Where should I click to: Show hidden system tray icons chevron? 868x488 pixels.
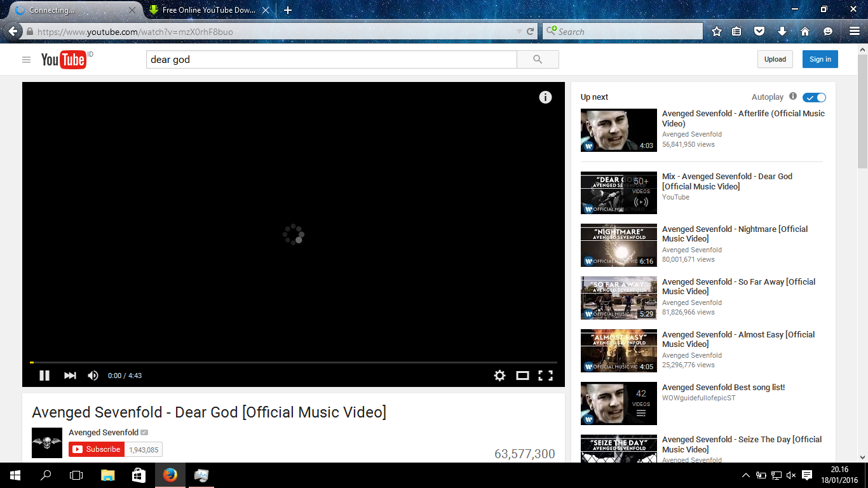pyautogui.click(x=746, y=475)
